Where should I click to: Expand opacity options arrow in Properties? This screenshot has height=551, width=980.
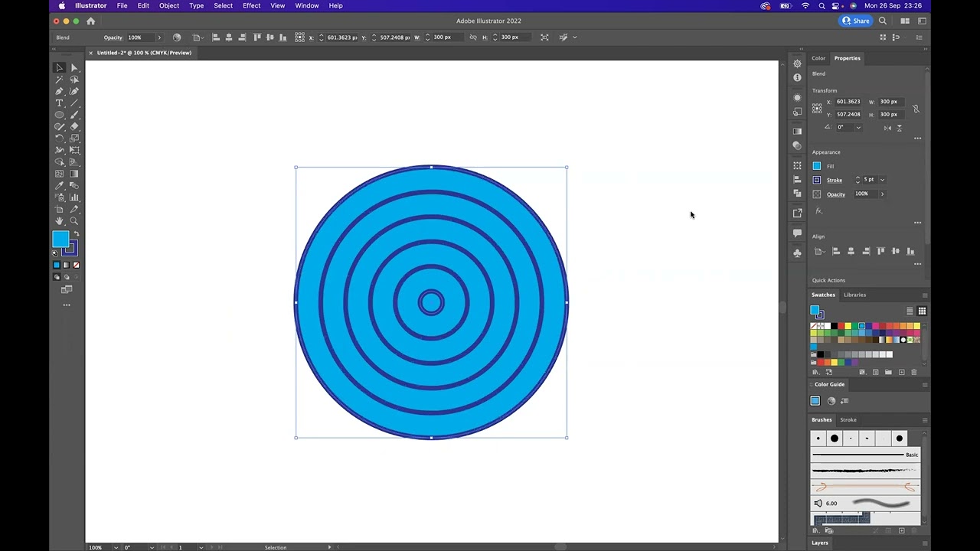click(x=882, y=194)
